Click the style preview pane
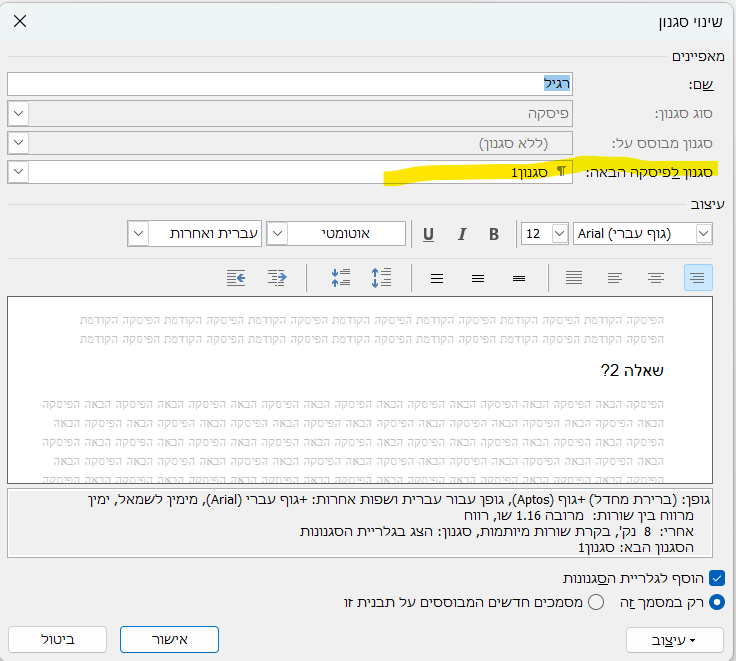 click(x=360, y=390)
